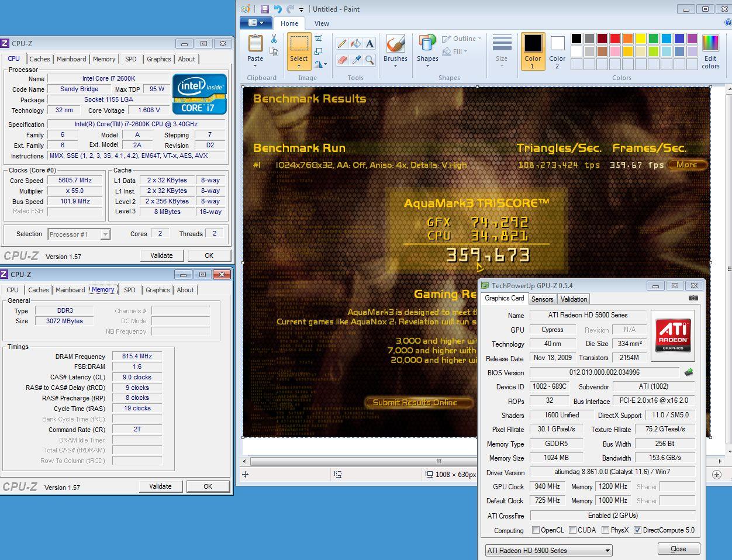732x560 pixels.
Task: Click the Cut scissors icon
Action: point(274,39)
